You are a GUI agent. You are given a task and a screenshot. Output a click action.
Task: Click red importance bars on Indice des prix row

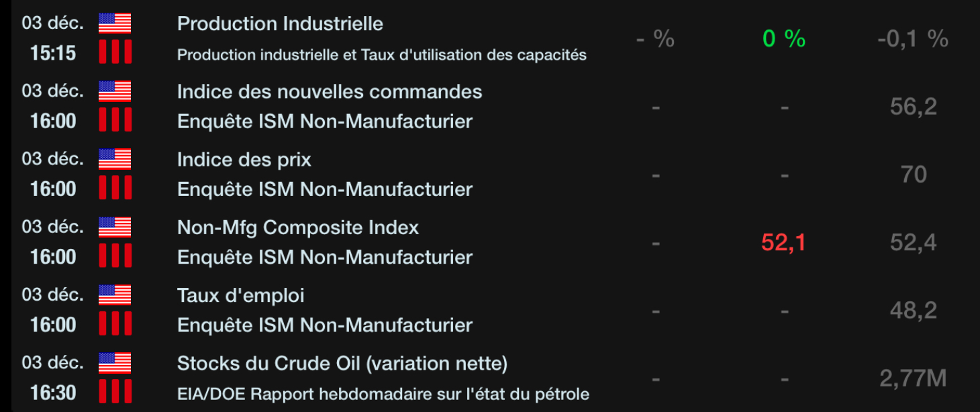[115, 189]
